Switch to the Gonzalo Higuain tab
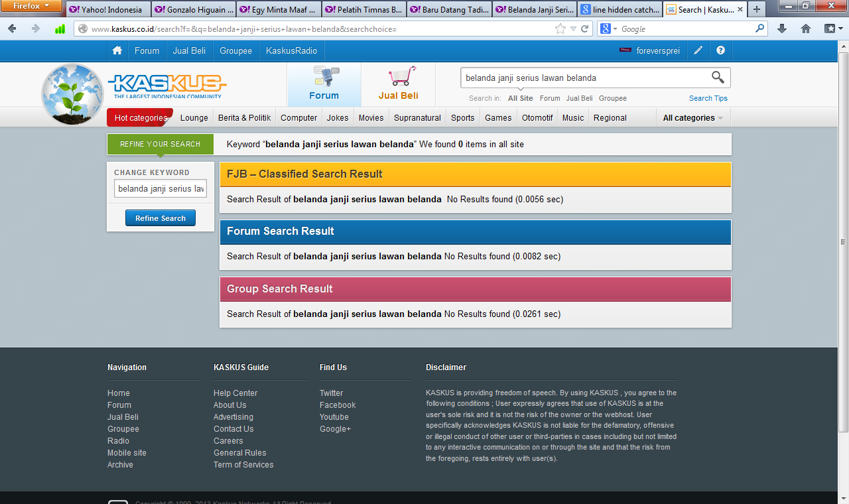 [194, 10]
